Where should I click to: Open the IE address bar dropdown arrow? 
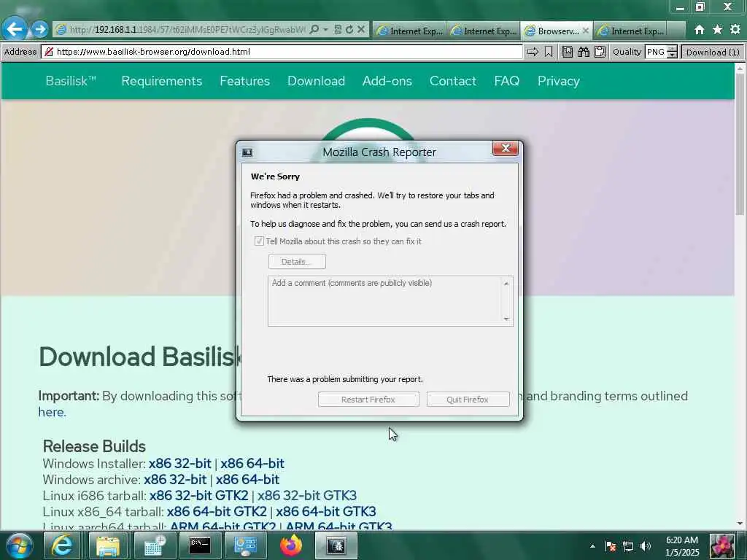[325, 29]
